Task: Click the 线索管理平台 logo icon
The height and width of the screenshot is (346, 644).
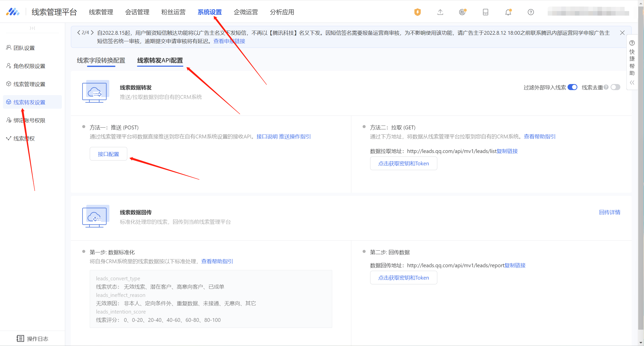Action: pos(13,12)
